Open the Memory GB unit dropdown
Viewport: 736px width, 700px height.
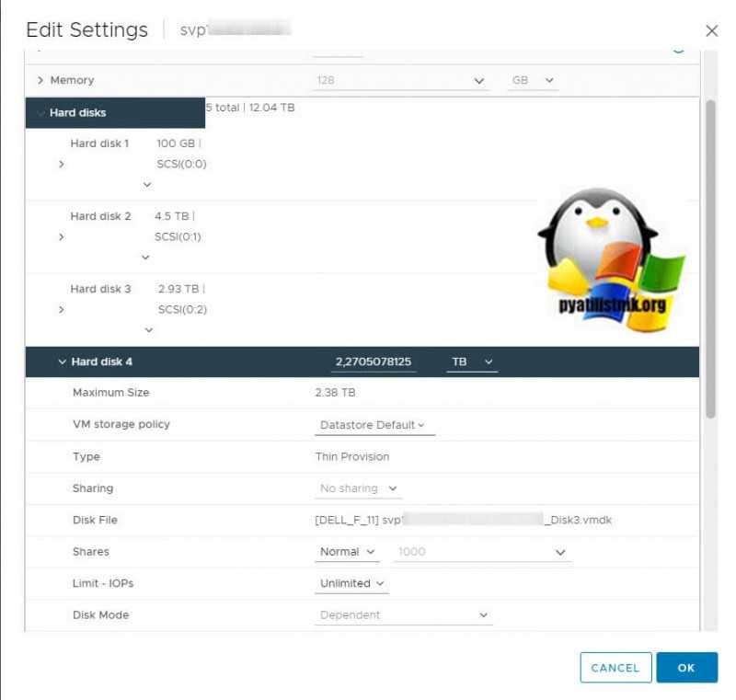pyautogui.click(x=533, y=81)
